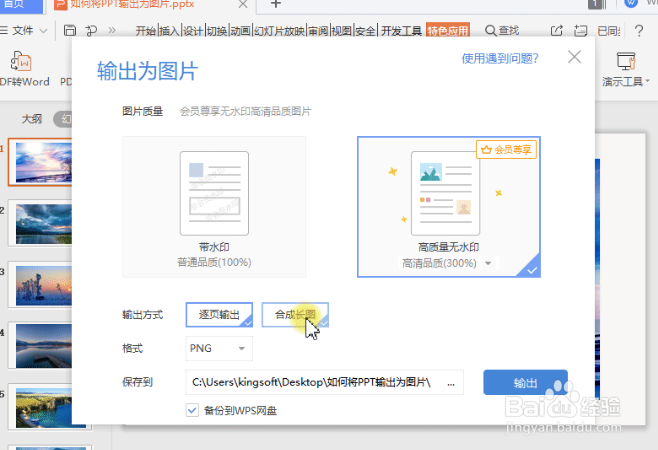
Task: Open the 设计 ribbon tab
Action: click(193, 31)
